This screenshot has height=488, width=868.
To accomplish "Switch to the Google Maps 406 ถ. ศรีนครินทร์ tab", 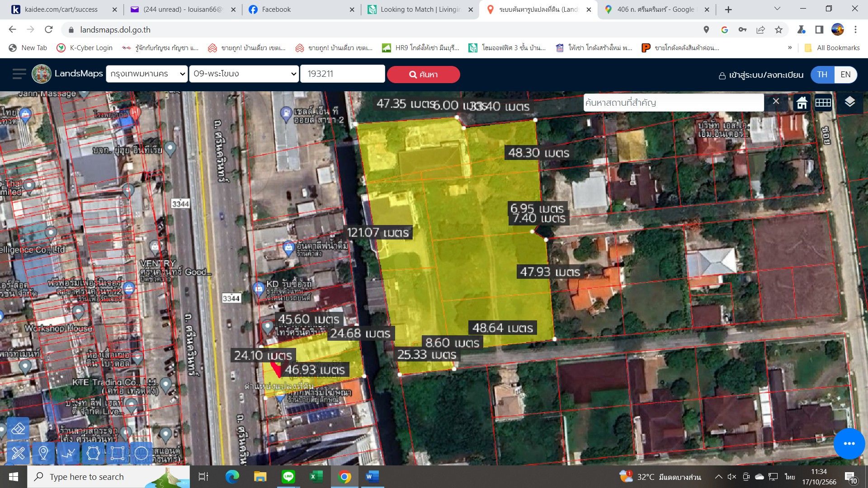I will tap(656, 9).
